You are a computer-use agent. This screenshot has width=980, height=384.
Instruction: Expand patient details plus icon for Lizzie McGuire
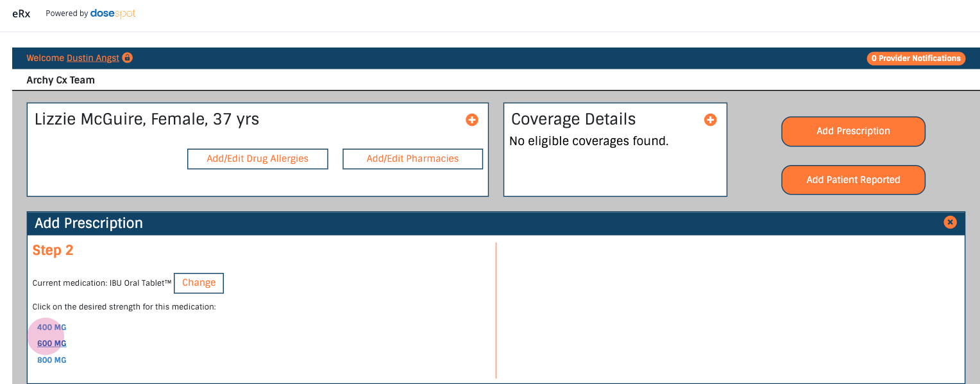472,119
